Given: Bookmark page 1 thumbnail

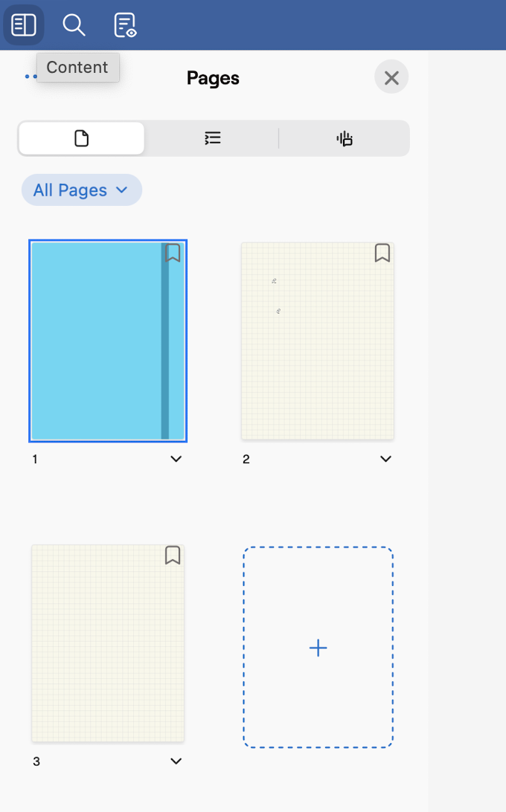Looking at the screenshot, I should tap(173, 253).
